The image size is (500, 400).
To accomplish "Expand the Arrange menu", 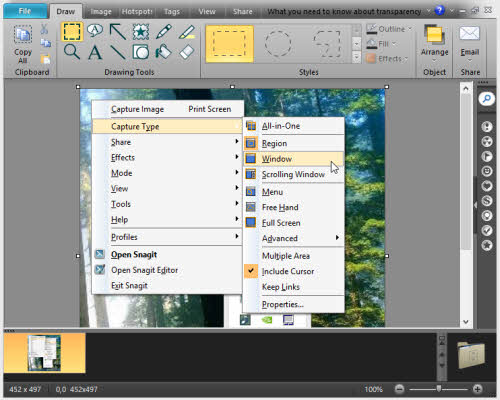I will pyautogui.click(x=434, y=44).
